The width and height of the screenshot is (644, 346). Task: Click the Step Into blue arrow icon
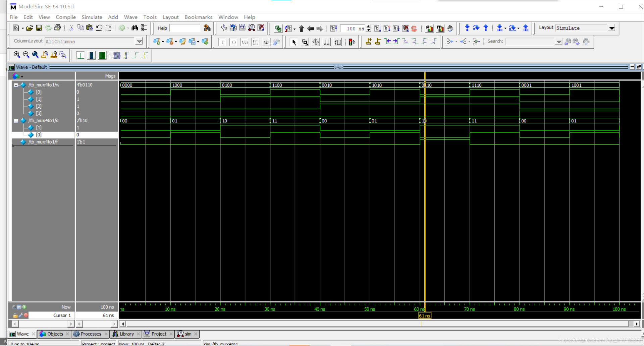(x=467, y=28)
